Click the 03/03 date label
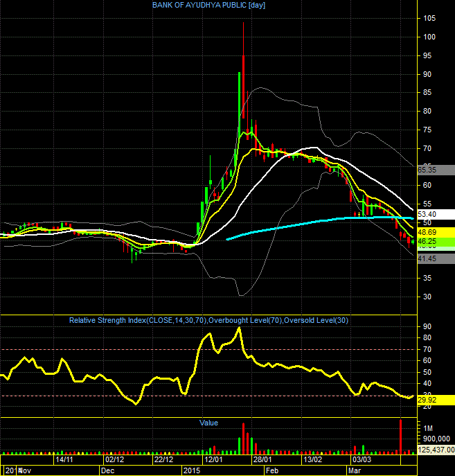The image size is (455, 476). (362, 459)
